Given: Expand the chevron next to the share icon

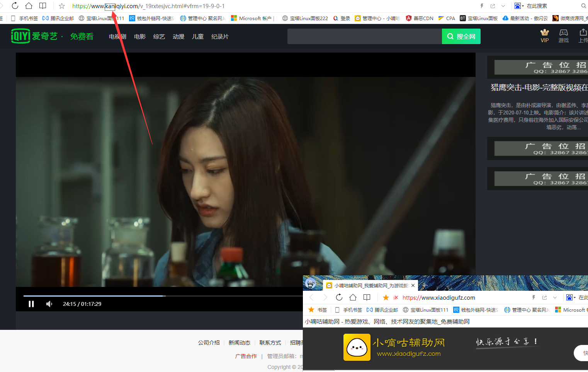Looking at the screenshot, I should click(502, 6).
